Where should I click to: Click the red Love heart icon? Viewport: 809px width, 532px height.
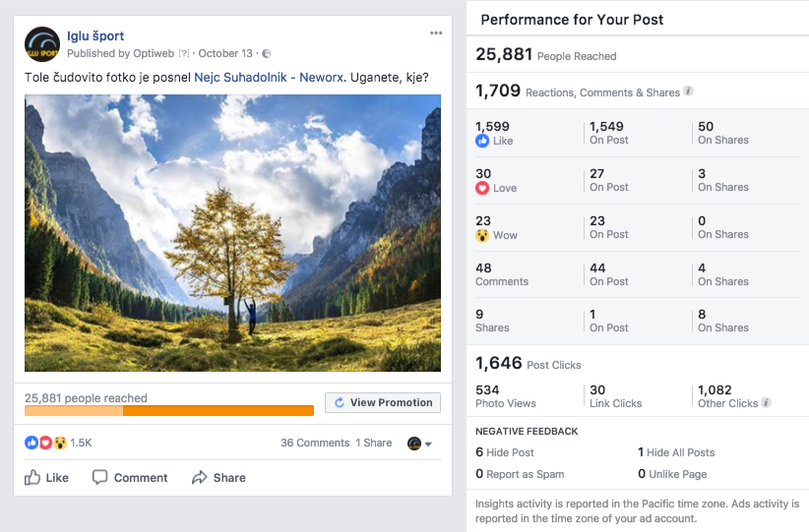(x=482, y=188)
